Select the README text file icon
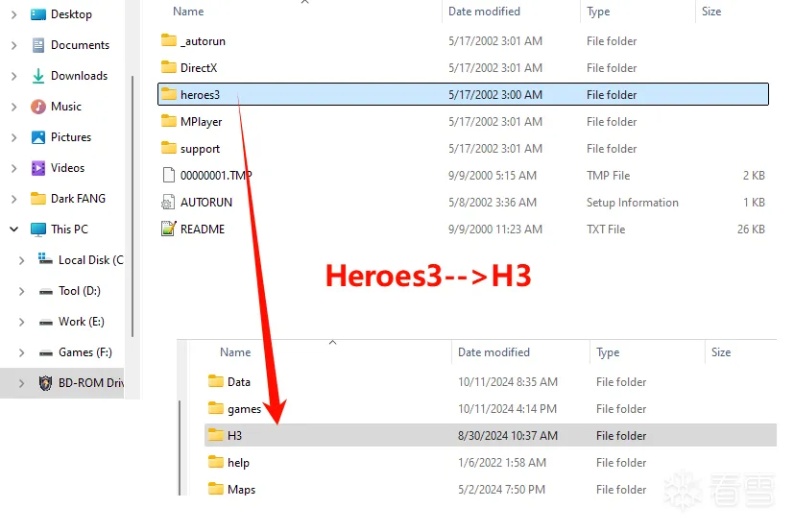This screenshot has width=794, height=532. tap(169, 230)
